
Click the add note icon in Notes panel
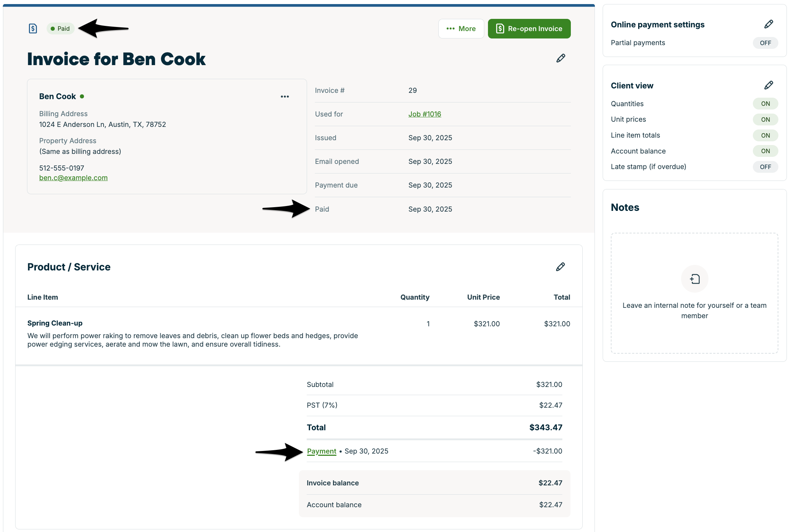pyautogui.click(x=694, y=279)
